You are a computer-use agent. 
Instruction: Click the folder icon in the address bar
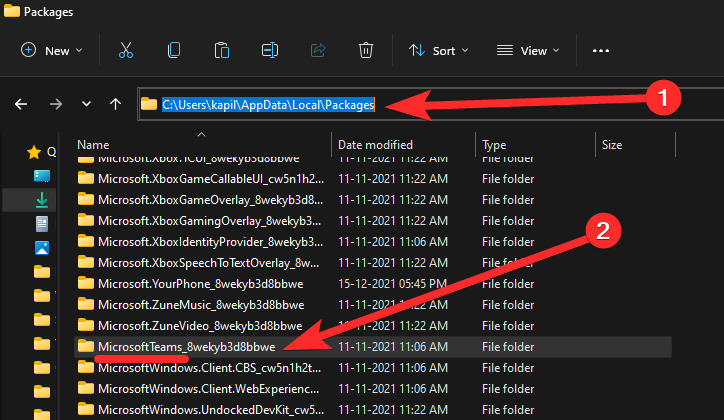coord(149,103)
